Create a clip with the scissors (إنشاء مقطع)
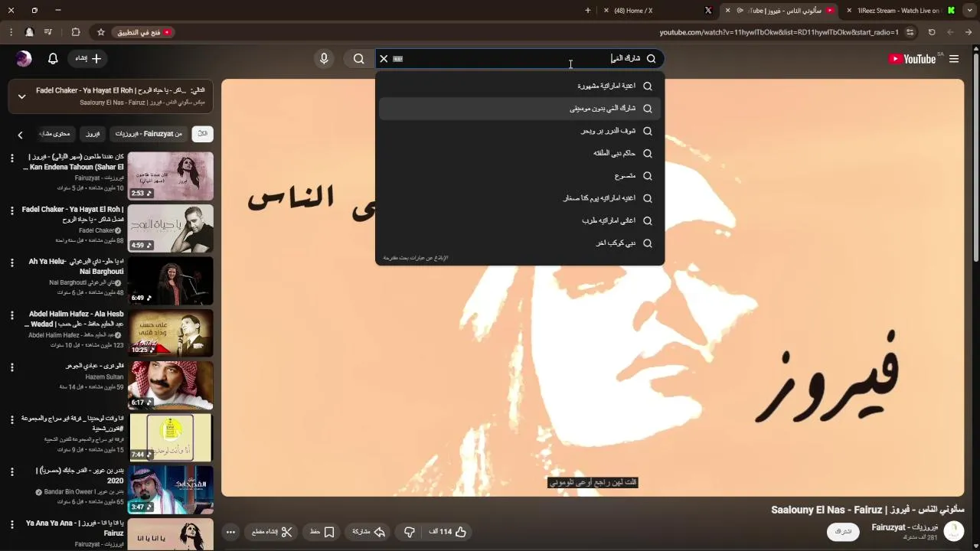Image resolution: width=980 pixels, height=551 pixels. (x=273, y=532)
